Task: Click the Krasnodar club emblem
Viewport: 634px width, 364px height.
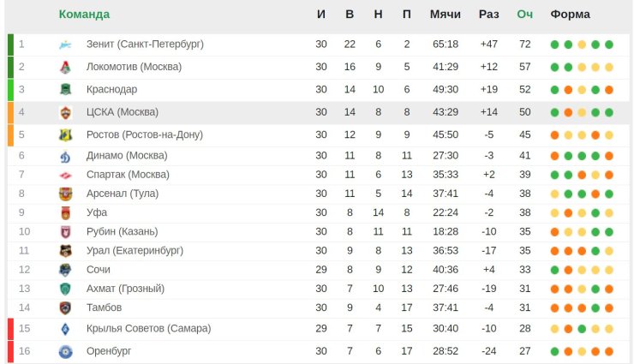Action: [65, 89]
